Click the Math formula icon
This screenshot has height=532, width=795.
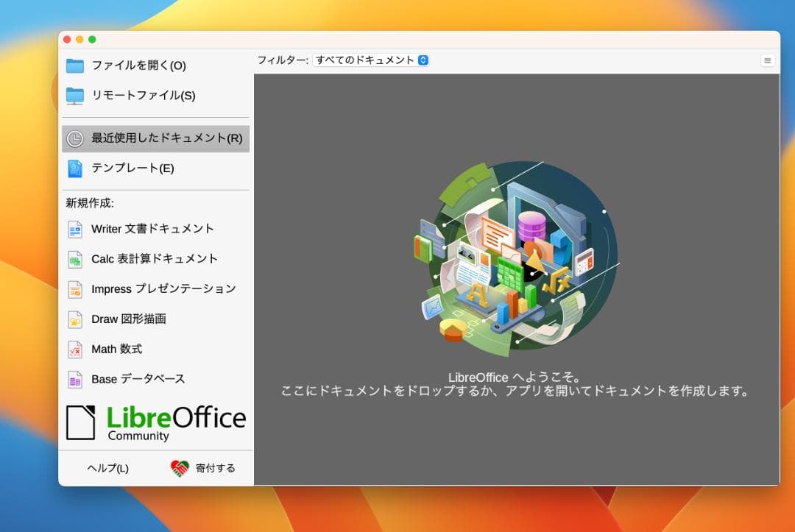[75, 350]
